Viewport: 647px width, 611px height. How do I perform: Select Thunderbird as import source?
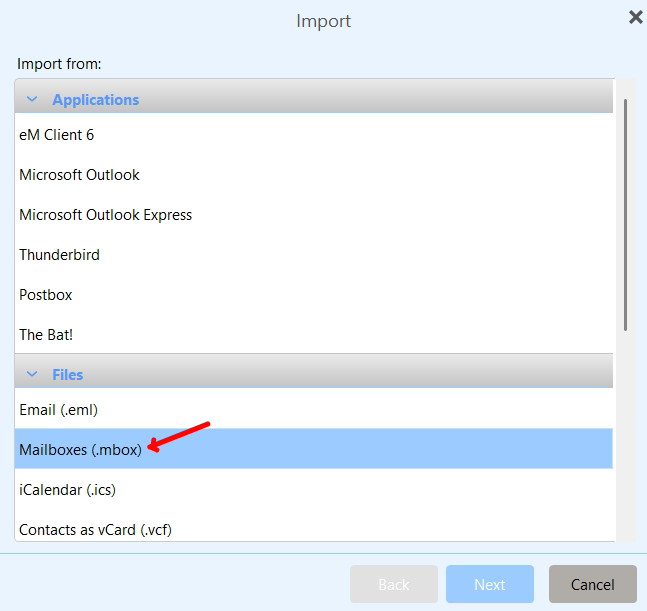314,255
